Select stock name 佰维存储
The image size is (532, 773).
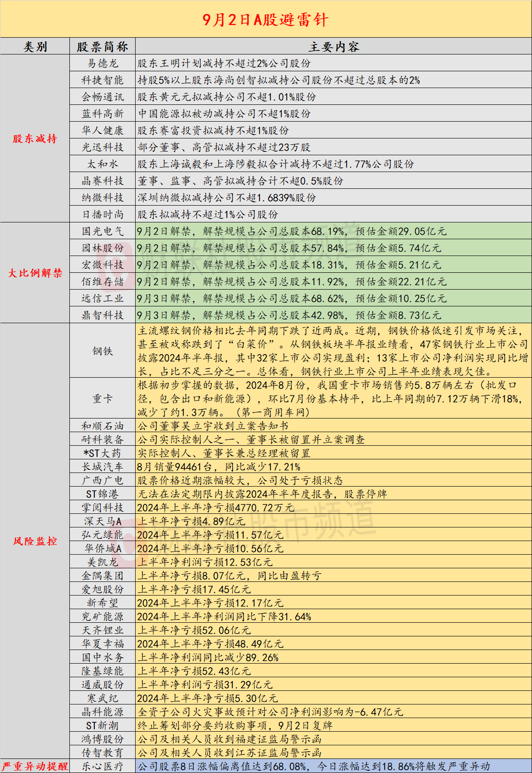point(102,282)
